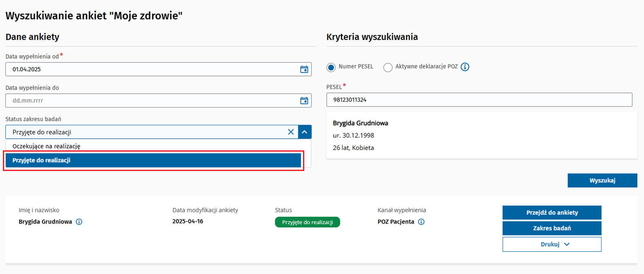The height and width of the screenshot is (274, 644).
Task: Click info icon beside Brygida Grudniowa name
Action: coord(79,222)
